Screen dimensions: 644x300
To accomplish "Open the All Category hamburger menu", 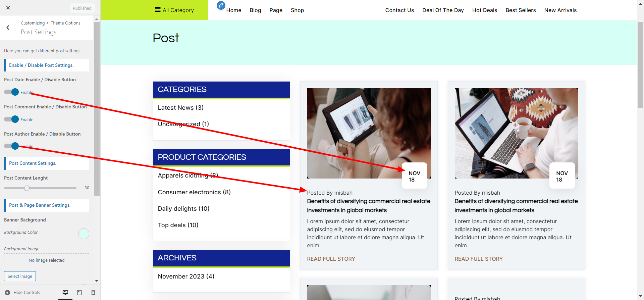I will click(x=174, y=10).
